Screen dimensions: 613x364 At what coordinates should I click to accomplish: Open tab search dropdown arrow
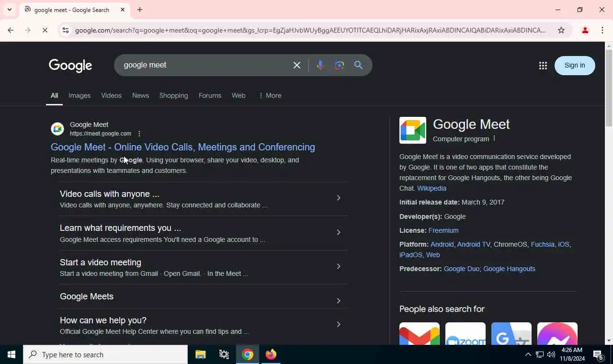[9, 10]
